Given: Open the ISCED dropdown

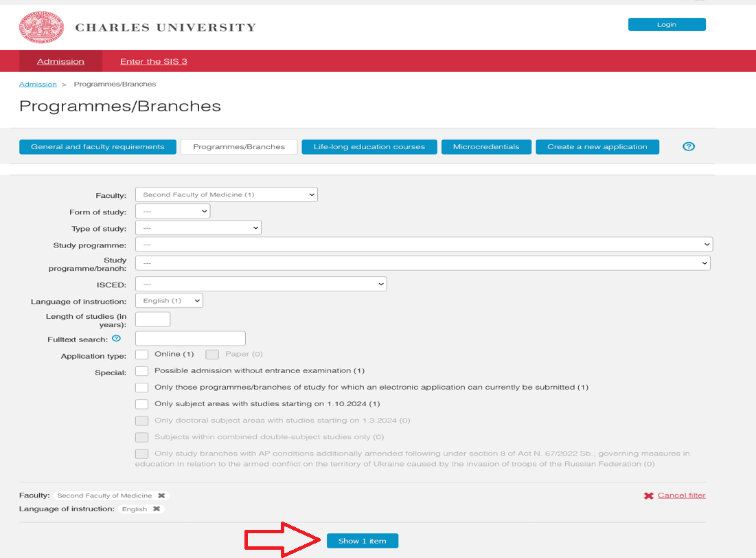Looking at the screenshot, I should pyautogui.click(x=261, y=284).
